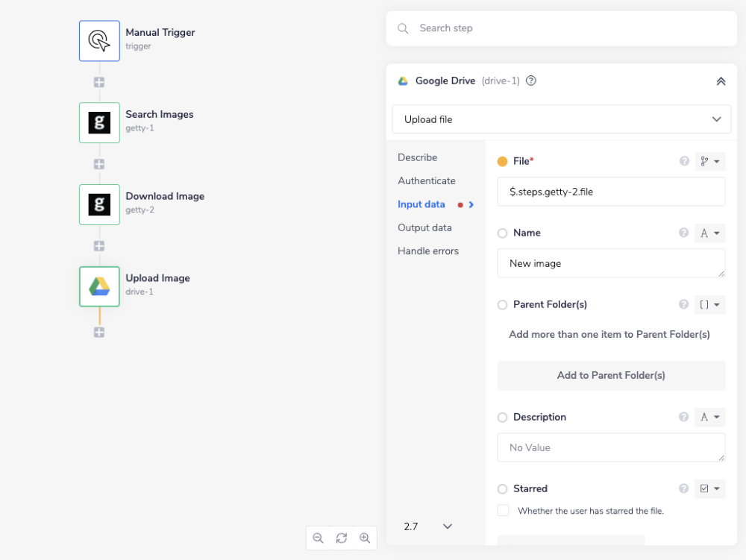Viewport: 746px width, 560px height.
Task: Collapse the Google Drive panel with chevrons
Action: [721, 81]
